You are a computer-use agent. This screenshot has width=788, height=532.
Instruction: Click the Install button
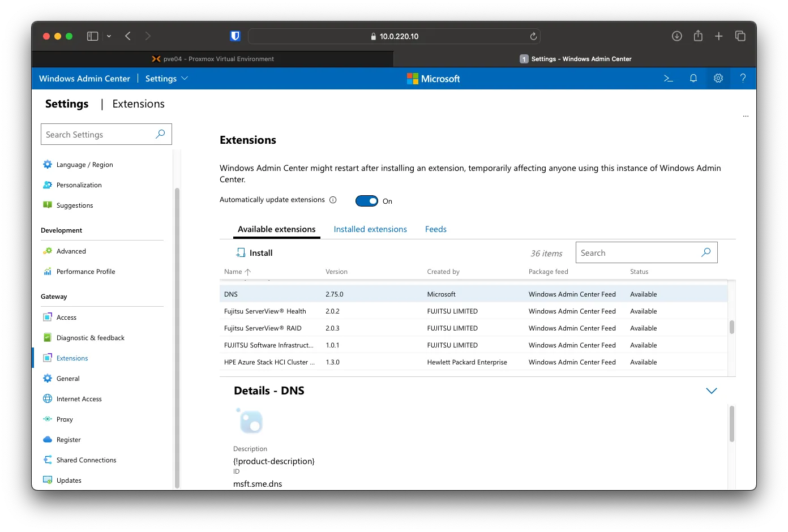(254, 253)
